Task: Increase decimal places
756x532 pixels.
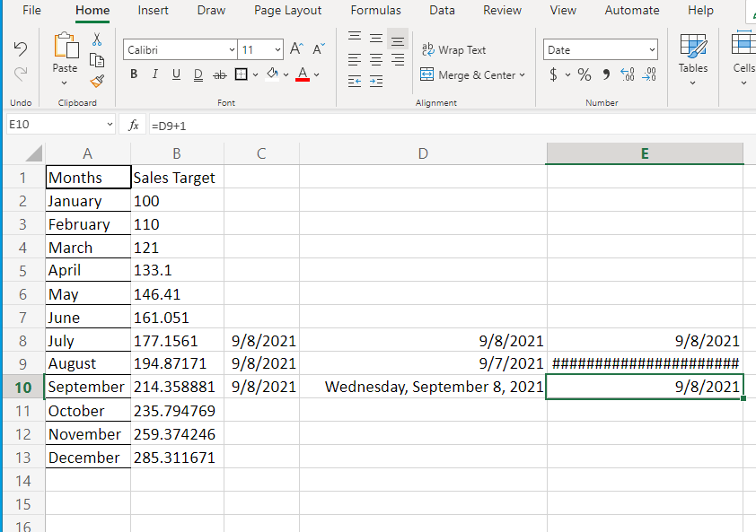Action: (x=627, y=75)
